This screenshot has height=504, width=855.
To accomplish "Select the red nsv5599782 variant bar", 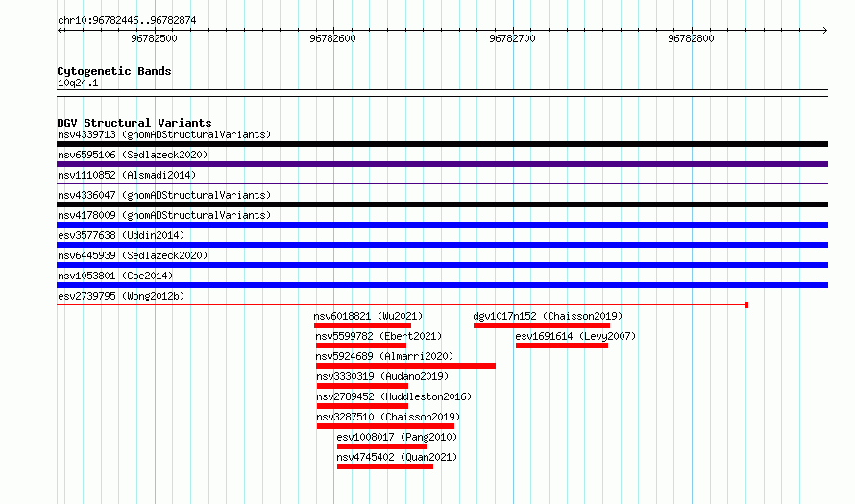I will pyautogui.click(x=361, y=346).
